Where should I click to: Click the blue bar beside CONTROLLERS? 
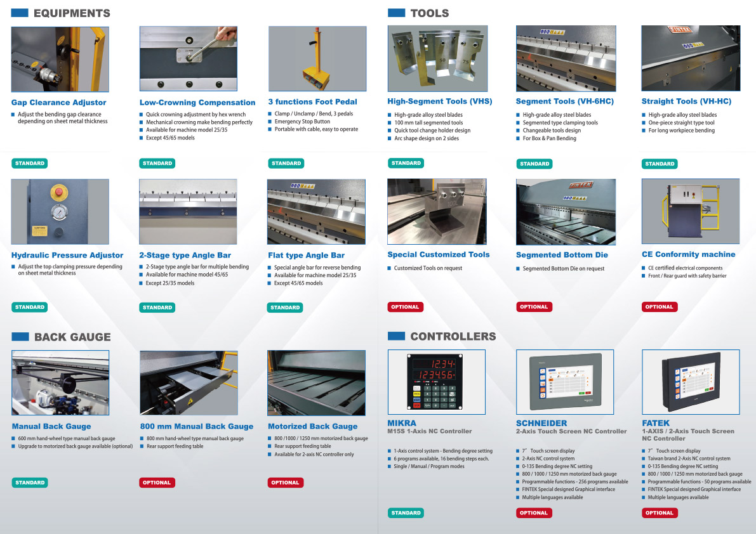(396, 336)
